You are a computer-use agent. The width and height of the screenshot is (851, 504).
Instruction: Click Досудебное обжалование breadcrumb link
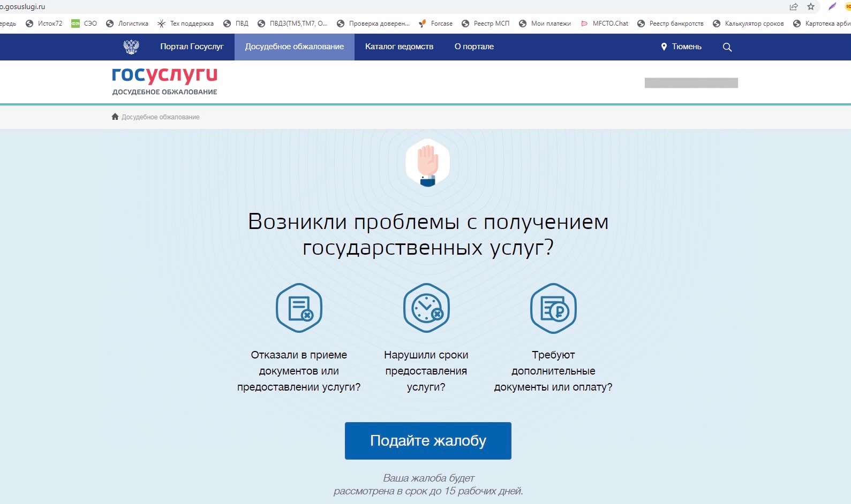pyautogui.click(x=160, y=117)
